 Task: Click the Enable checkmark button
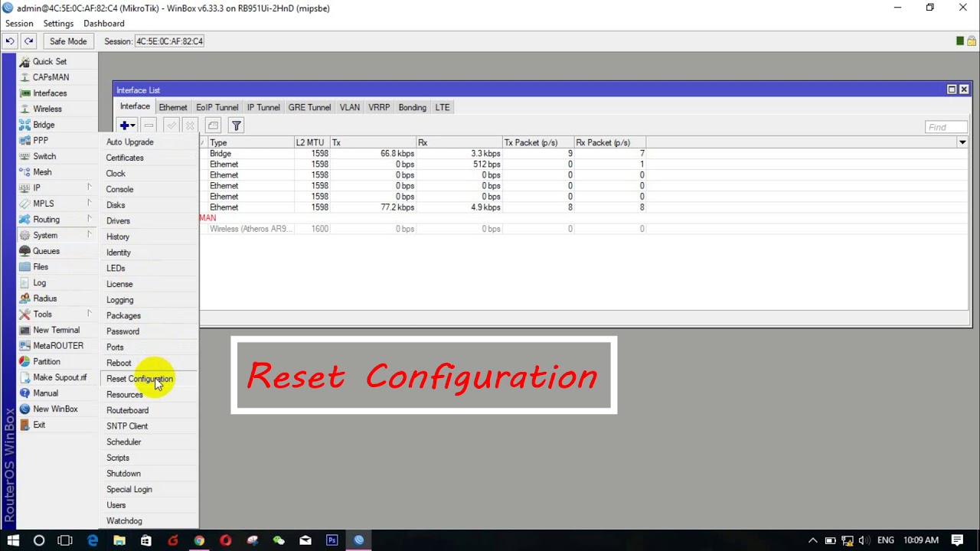[171, 126]
